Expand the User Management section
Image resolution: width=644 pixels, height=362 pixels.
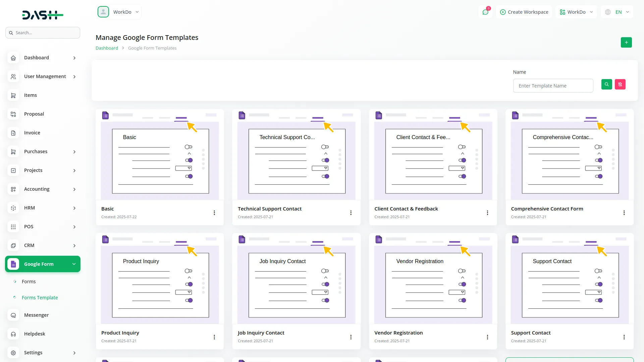tap(45, 76)
